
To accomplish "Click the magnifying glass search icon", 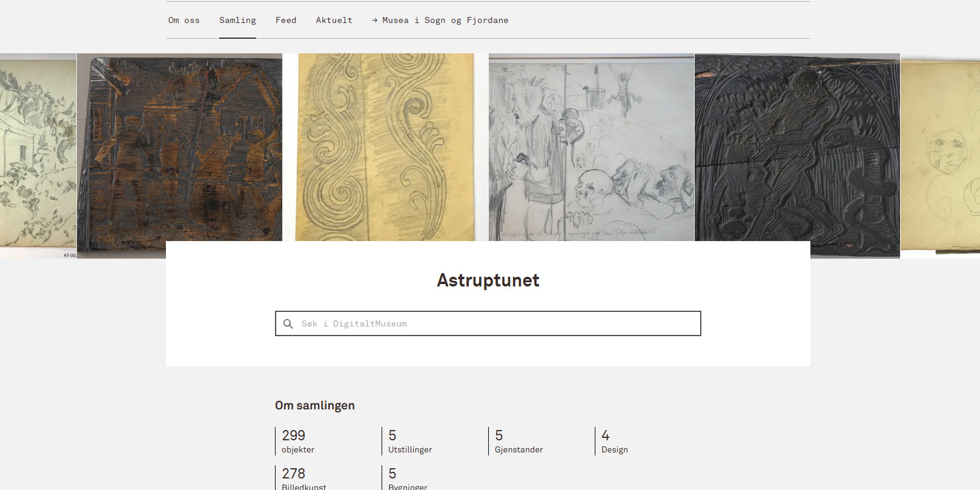I will tap(288, 324).
